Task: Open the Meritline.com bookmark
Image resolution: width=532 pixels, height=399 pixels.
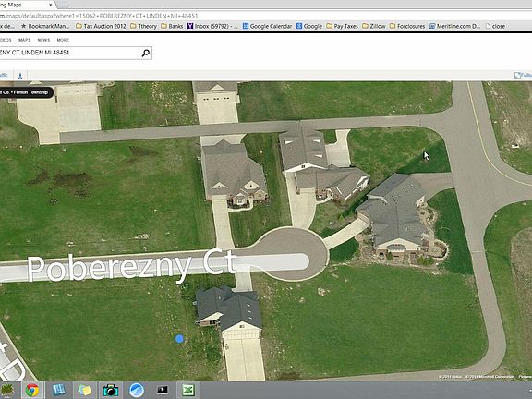Action: click(x=454, y=26)
